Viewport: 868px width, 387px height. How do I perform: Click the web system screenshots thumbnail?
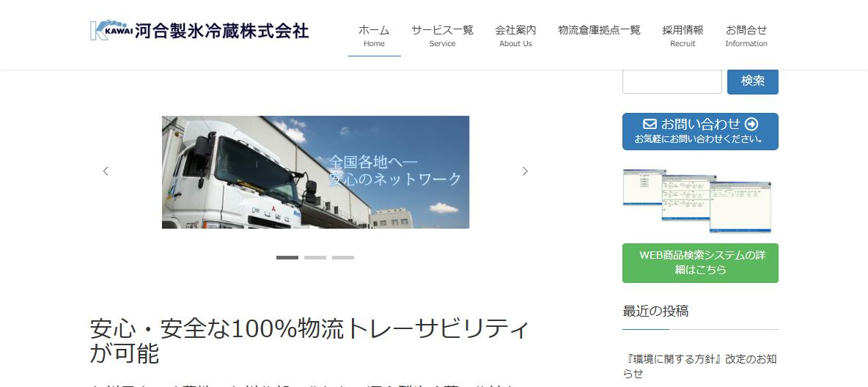click(697, 200)
